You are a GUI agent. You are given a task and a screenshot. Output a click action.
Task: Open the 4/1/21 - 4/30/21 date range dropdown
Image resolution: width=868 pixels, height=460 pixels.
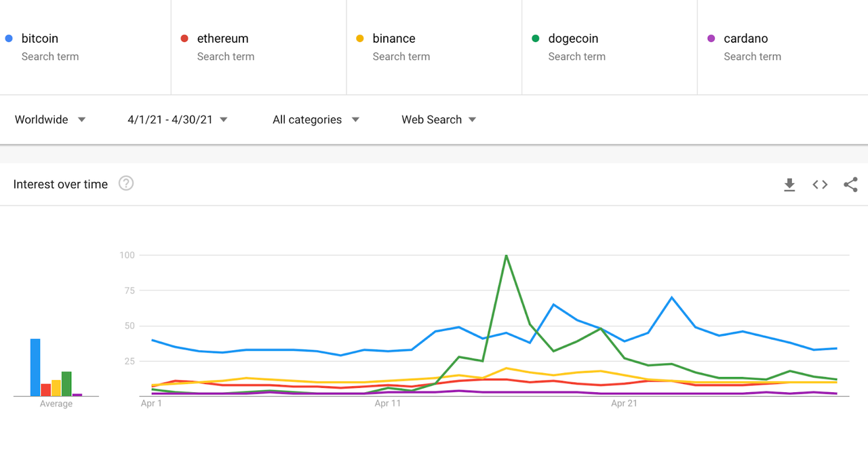coord(178,119)
